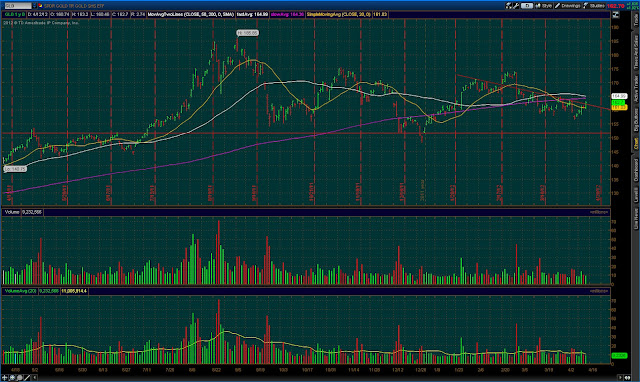640x382 pixels.
Task: Click the Lo: 140.75 price bubble
Action: pos(16,169)
